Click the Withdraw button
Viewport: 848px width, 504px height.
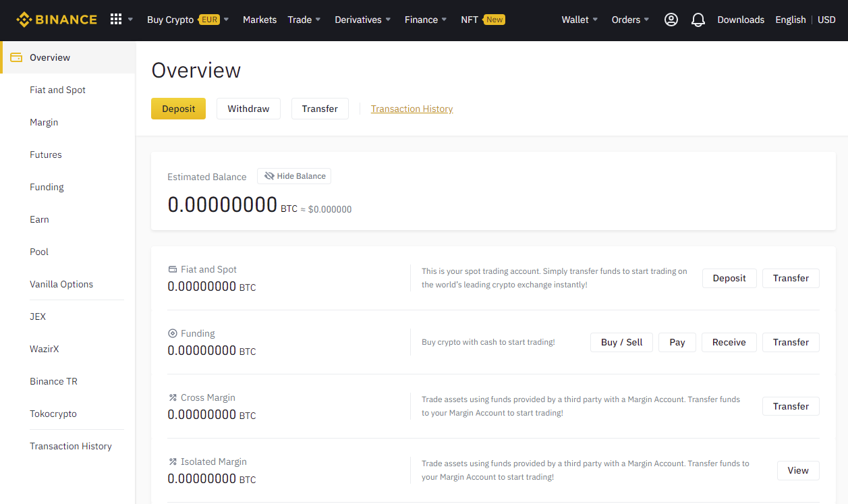coord(248,109)
